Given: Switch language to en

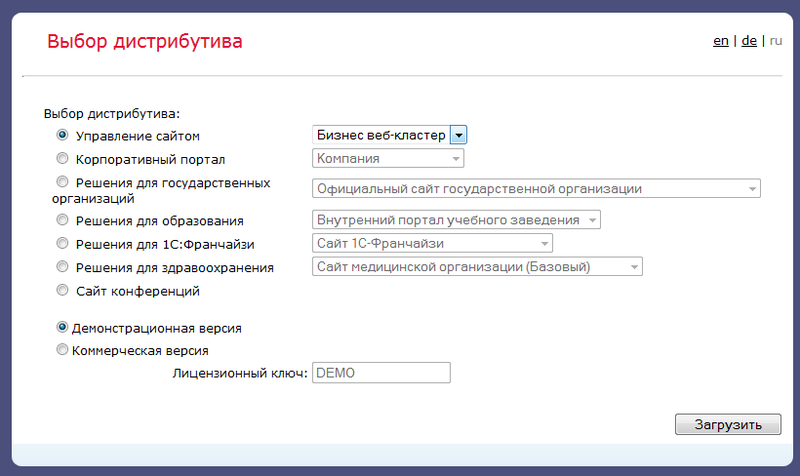Looking at the screenshot, I should pyautogui.click(x=720, y=41).
